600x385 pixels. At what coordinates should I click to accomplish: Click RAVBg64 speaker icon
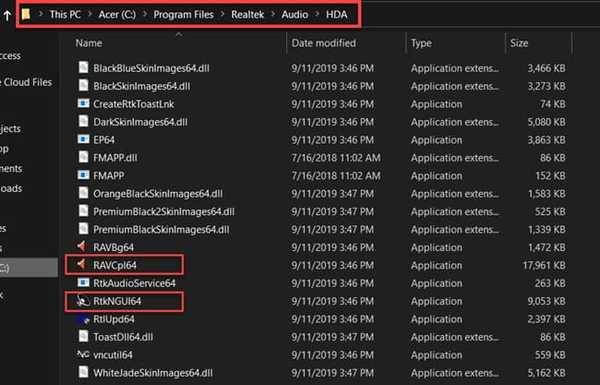(x=82, y=246)
